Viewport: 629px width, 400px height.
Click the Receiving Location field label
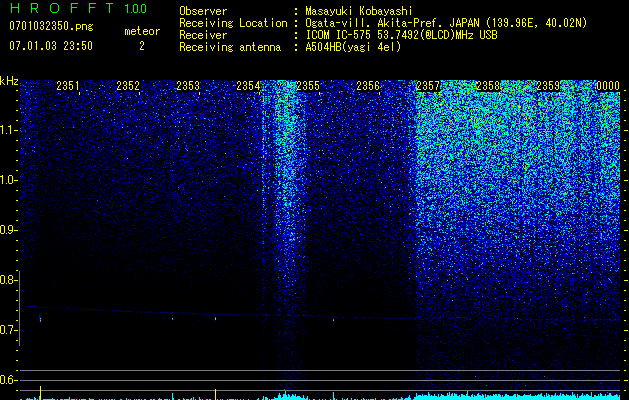233,23
